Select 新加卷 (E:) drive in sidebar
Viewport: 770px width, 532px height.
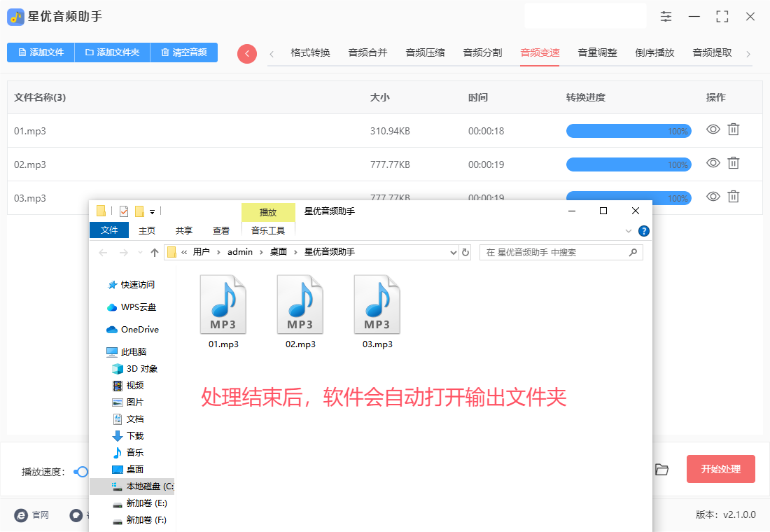tap(140, 503)
